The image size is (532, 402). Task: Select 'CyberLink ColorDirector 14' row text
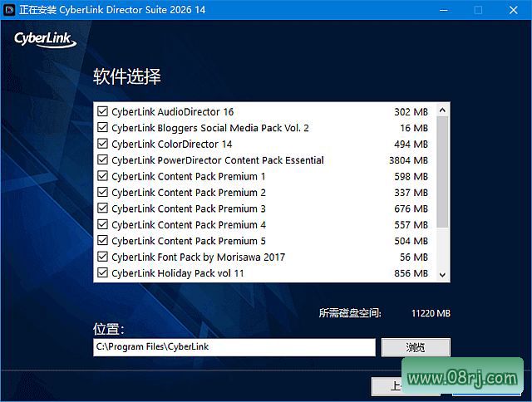172,144
